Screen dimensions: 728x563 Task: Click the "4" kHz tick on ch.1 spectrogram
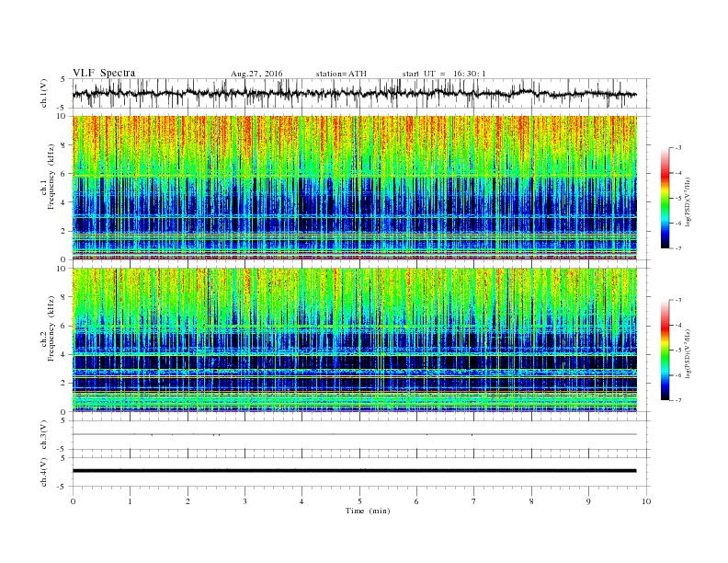tap(64, 202)
